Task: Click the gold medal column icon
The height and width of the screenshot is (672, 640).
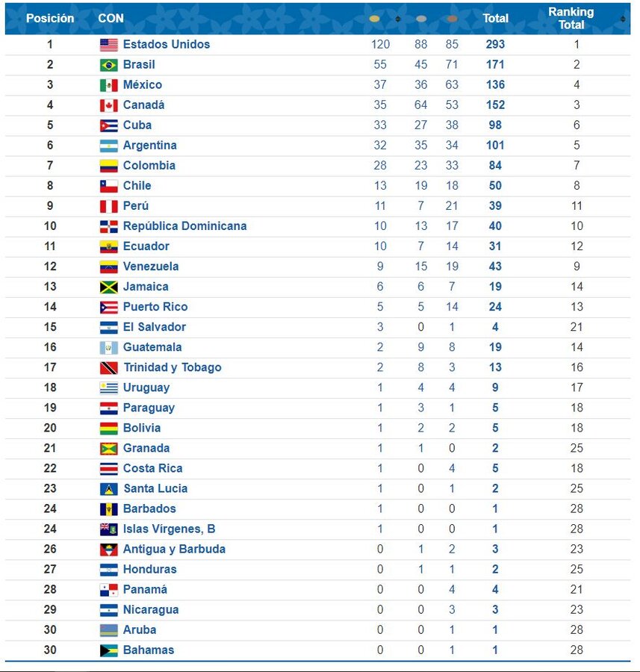Action: [x=374, y=18]
